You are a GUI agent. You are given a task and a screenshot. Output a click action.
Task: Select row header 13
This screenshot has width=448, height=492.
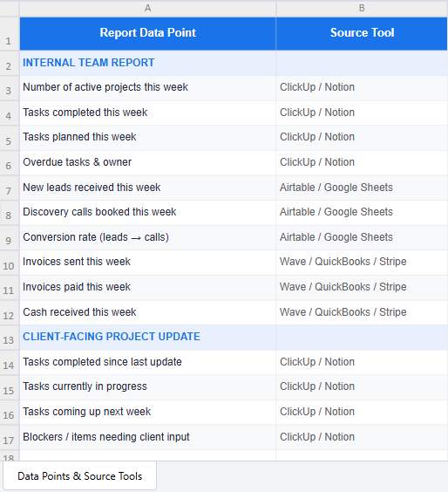point(10,337)
